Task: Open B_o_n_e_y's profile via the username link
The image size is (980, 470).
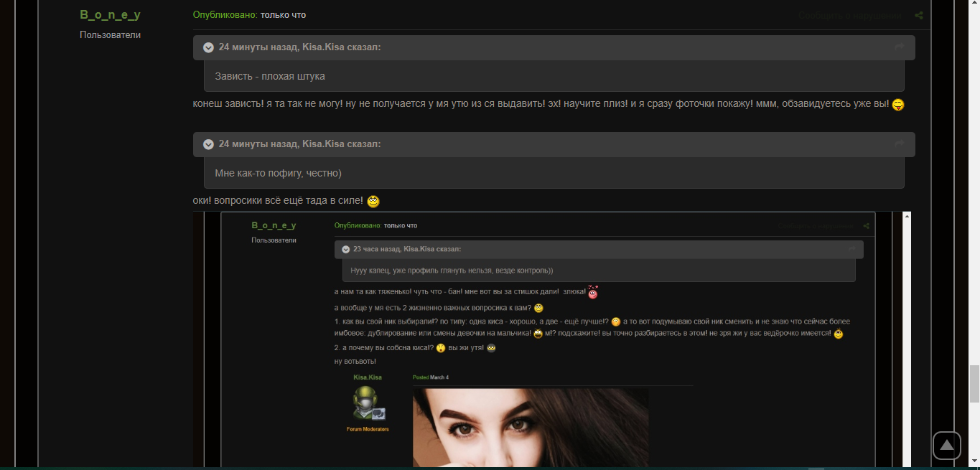Action: pos(109,14)
